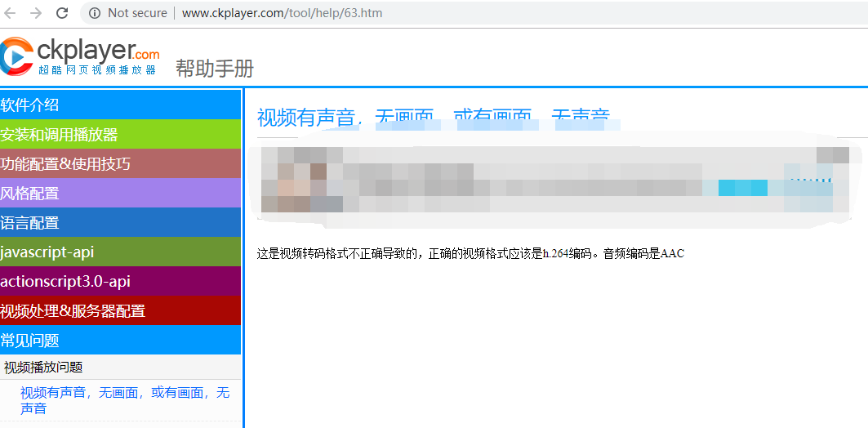Focus the address bar URL ckplayer.com/tool/help/63.htm
Viewport: 868px width, 428px height.
pyautogui.click(x=282, y=13)
